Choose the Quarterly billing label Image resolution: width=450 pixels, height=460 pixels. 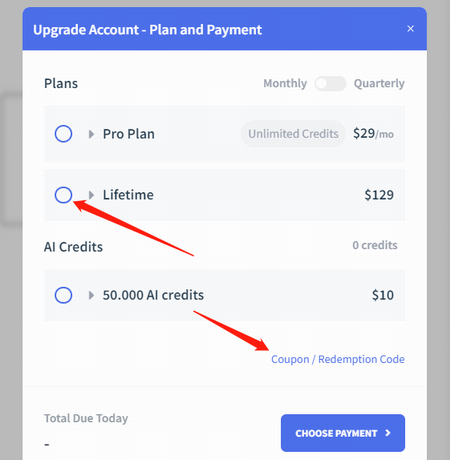379,83
